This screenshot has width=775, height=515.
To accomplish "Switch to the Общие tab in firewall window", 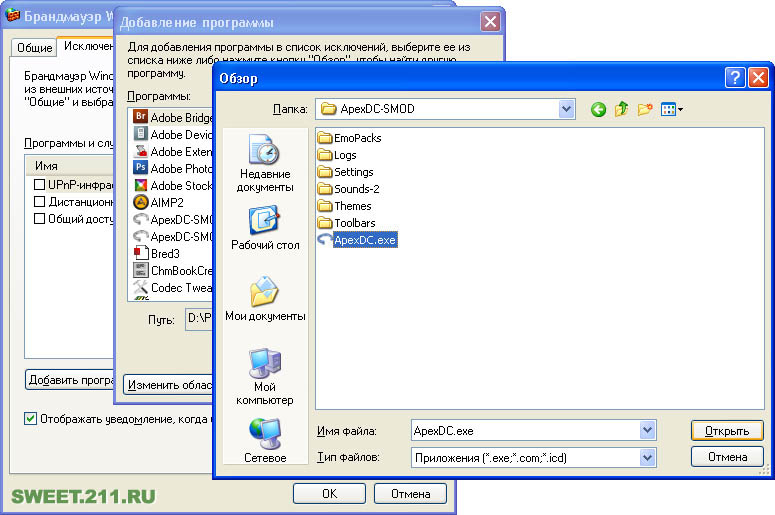I will click(x=34, y=47).
